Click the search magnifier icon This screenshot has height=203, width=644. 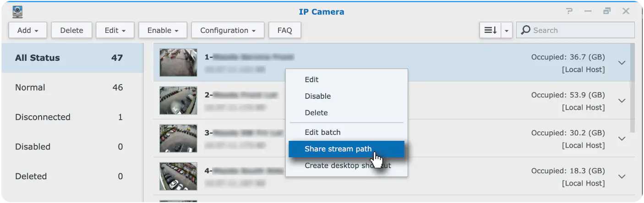click(526, 30)
